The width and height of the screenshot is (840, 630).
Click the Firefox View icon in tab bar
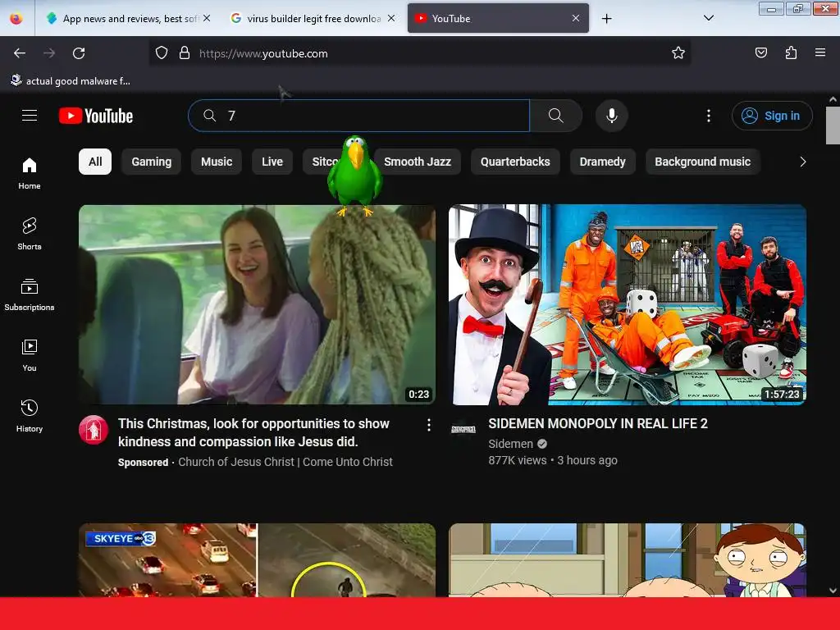pos(16,18)
